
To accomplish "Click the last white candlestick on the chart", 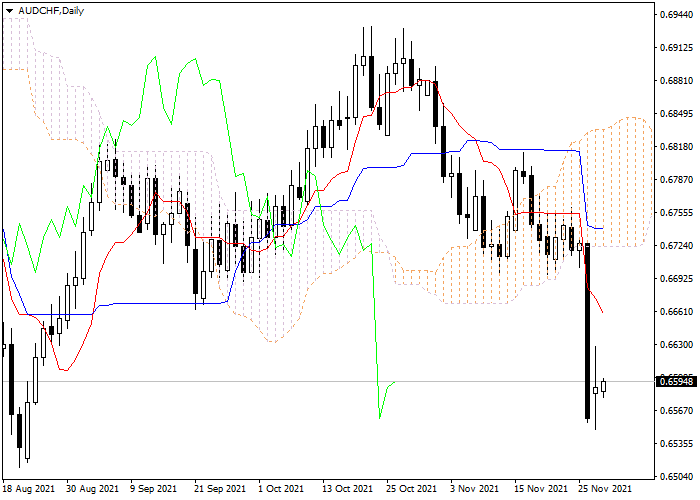I will [604, 387].
